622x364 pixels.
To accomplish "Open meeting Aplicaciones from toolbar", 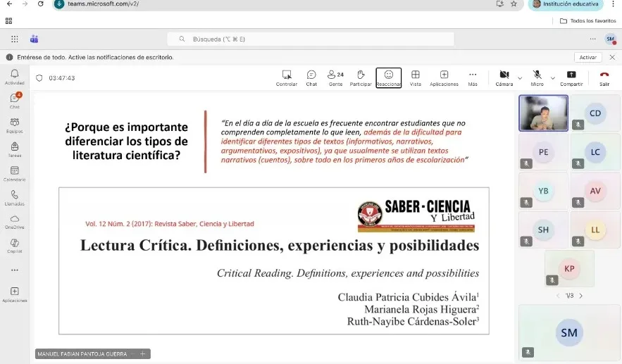I will click(444, 78).
